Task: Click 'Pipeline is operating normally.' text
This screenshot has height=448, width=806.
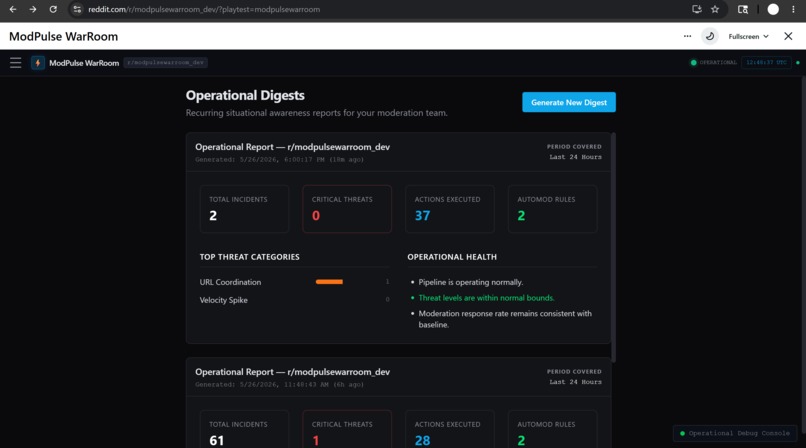Action: 470,282
